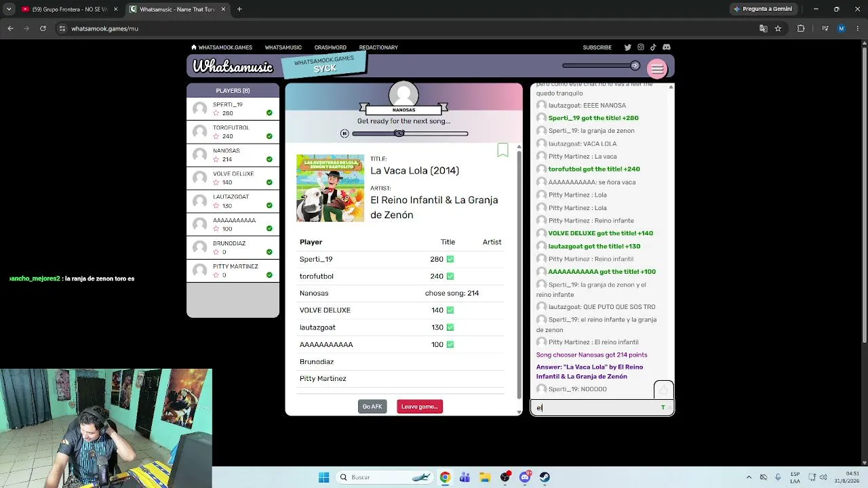Bookmark this page with the star icon

(x=778, y=28)
